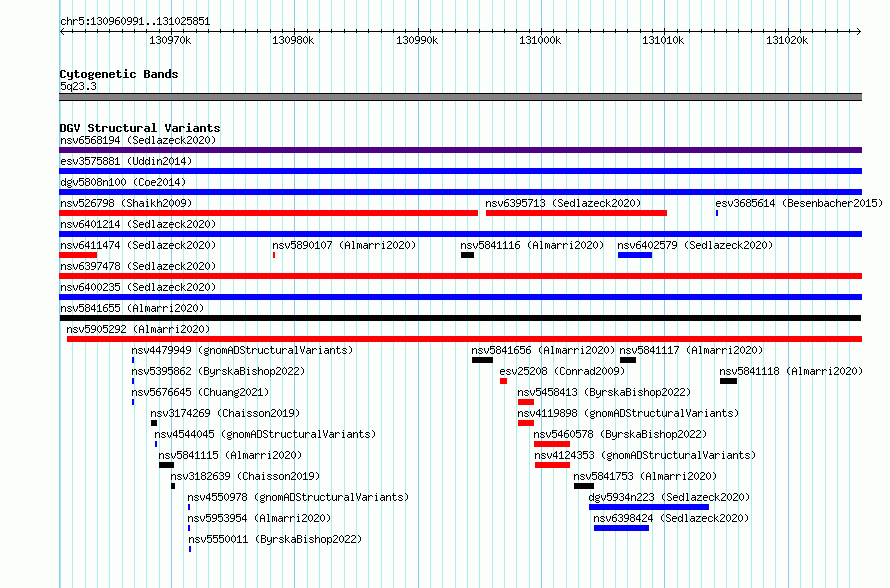
Task: Click the blue bar under esv3575881
Action: (460, 171)
